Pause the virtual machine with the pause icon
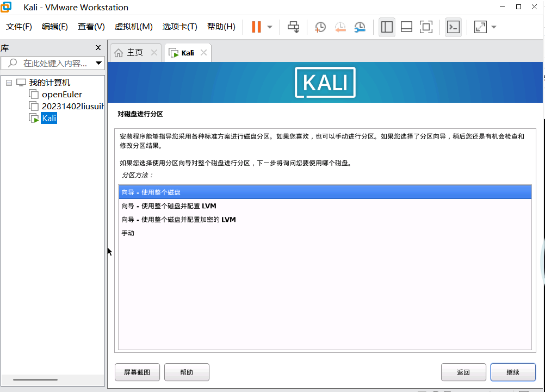 click(256, 27)
